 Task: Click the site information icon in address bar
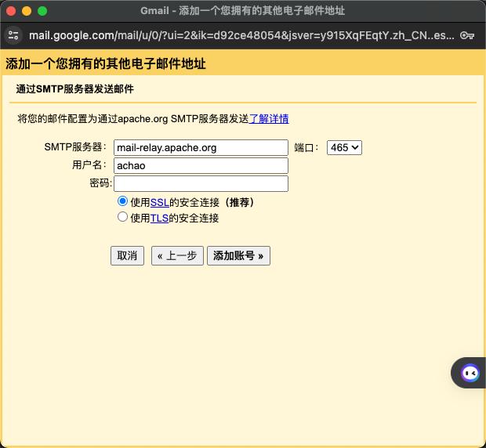coord(13,35)
